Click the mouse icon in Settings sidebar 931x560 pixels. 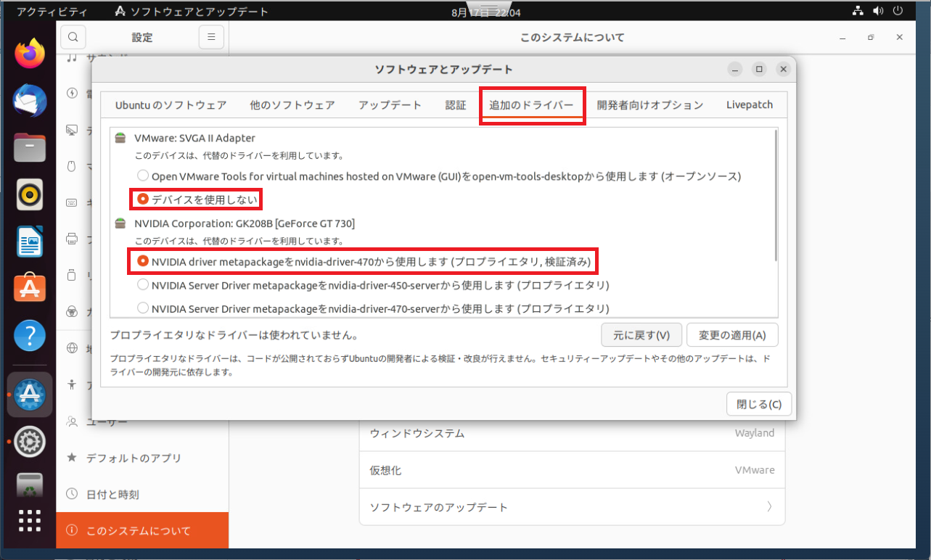coord(72,166)
